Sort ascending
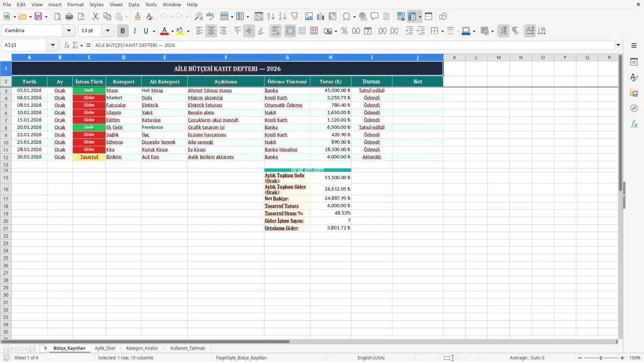The image size is (644, 362). (x=270, y=17)
